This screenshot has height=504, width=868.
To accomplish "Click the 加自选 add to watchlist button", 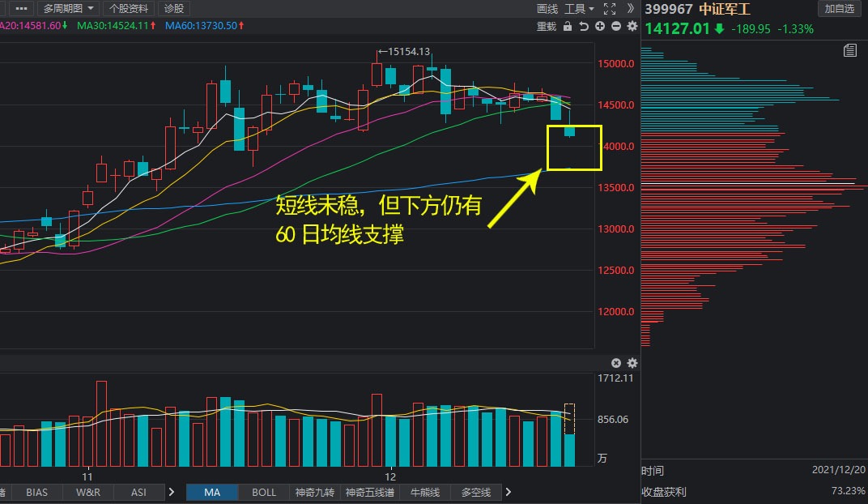I will point(839,8).
